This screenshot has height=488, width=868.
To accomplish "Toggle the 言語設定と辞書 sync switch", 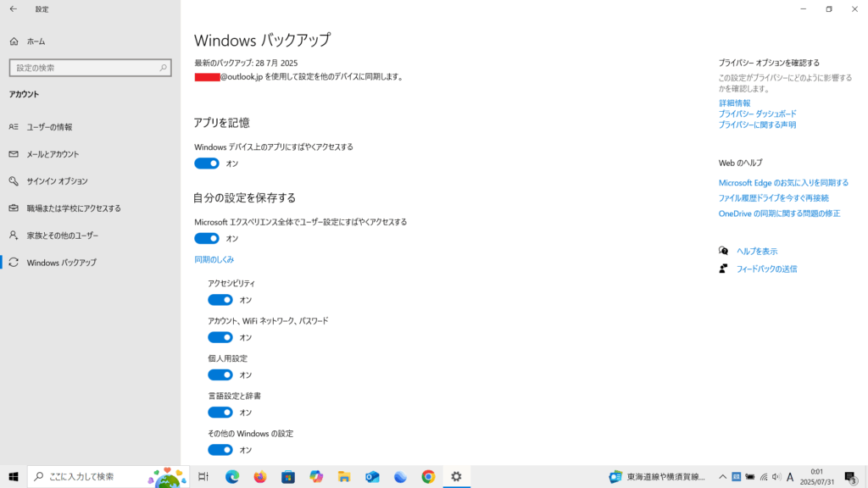I will [x=220, y=413].
